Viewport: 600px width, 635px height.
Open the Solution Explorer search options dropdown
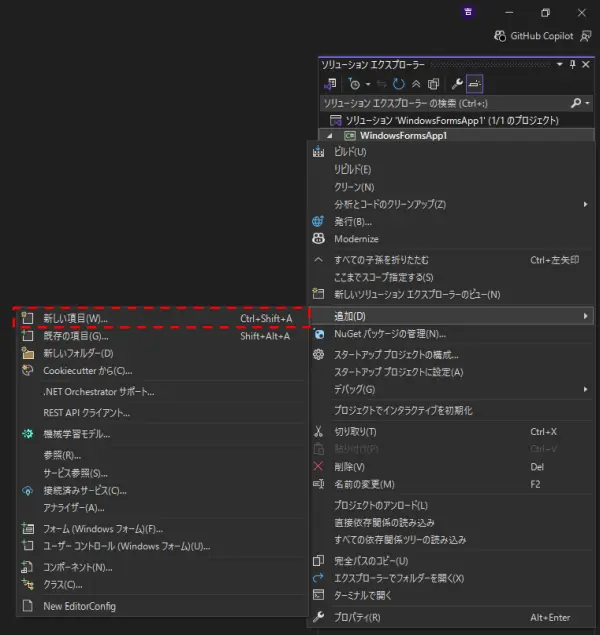coord(587,103)
